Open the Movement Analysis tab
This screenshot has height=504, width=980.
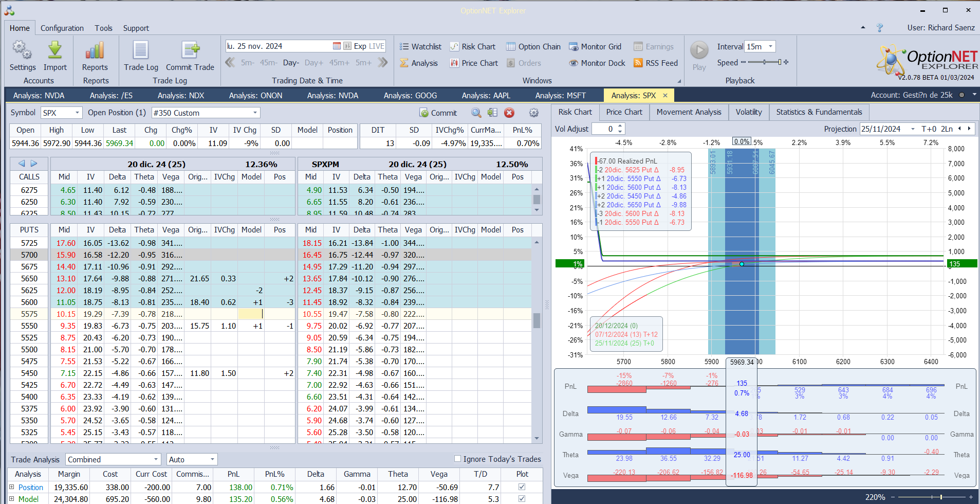tap(689, 112)
